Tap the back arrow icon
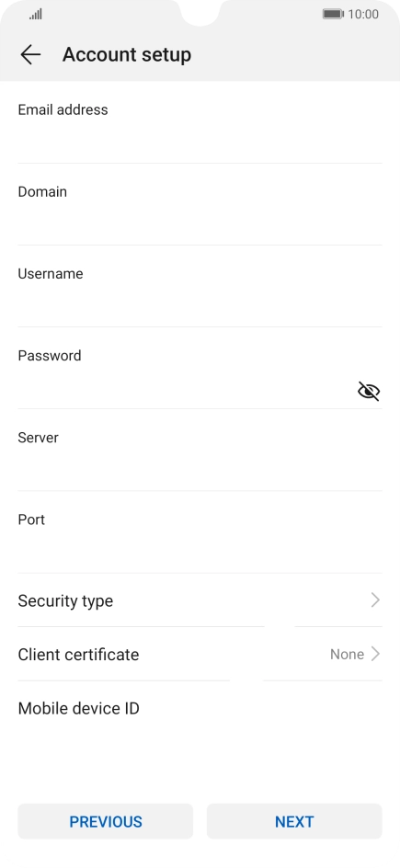 30,54
